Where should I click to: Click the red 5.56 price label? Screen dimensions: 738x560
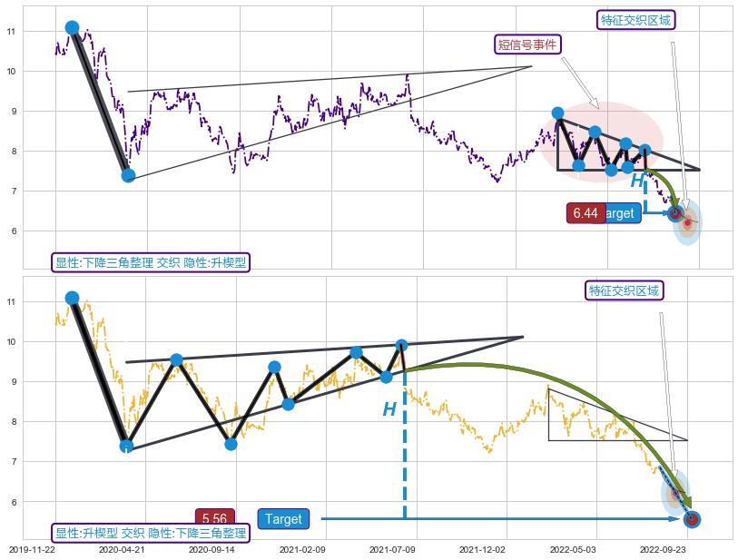click(x=214, y=519)
